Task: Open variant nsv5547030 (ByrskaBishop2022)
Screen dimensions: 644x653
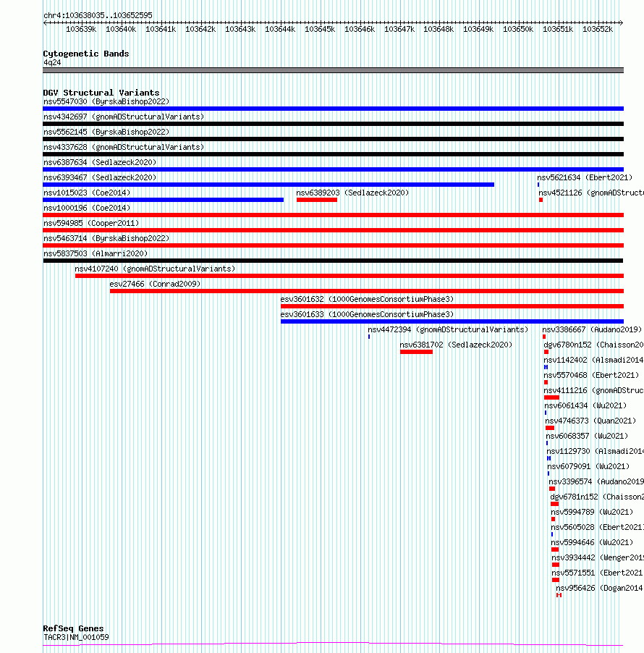Action: tap(106, 101)
